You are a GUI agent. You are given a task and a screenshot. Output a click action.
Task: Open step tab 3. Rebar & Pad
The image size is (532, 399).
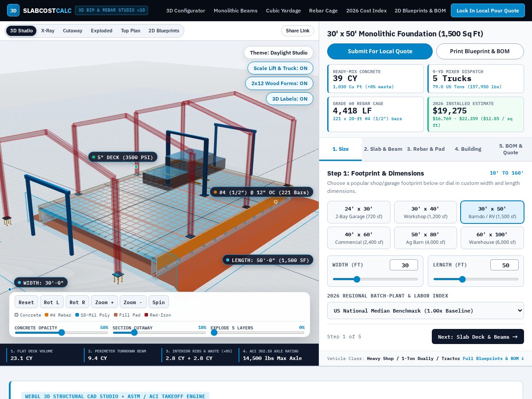pyautogui.click(x=426, y=149)
